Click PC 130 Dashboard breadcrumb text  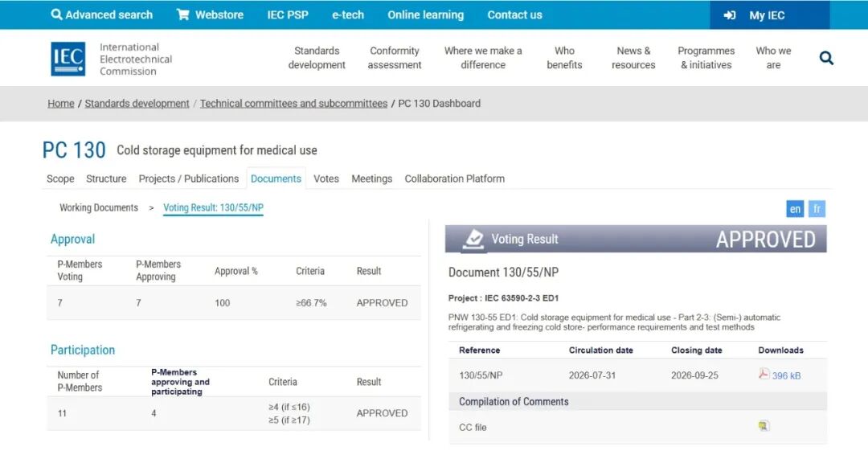point(440,104)
